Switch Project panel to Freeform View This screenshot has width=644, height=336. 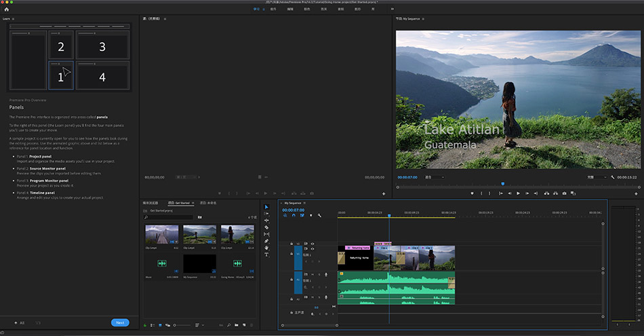(x=167, y=325)
